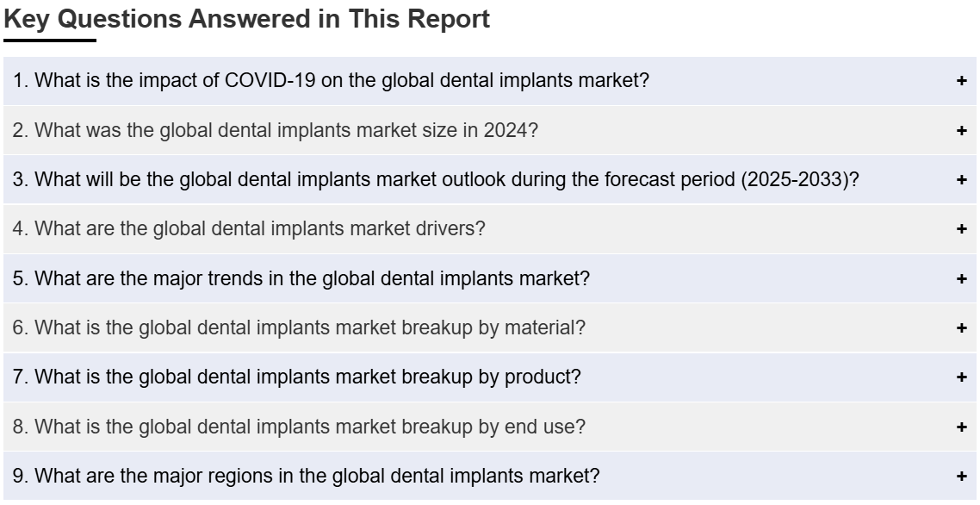Click plus icon for market size in 2024
Viewport: 980px width, 505px height.
[x=961, y=130]
